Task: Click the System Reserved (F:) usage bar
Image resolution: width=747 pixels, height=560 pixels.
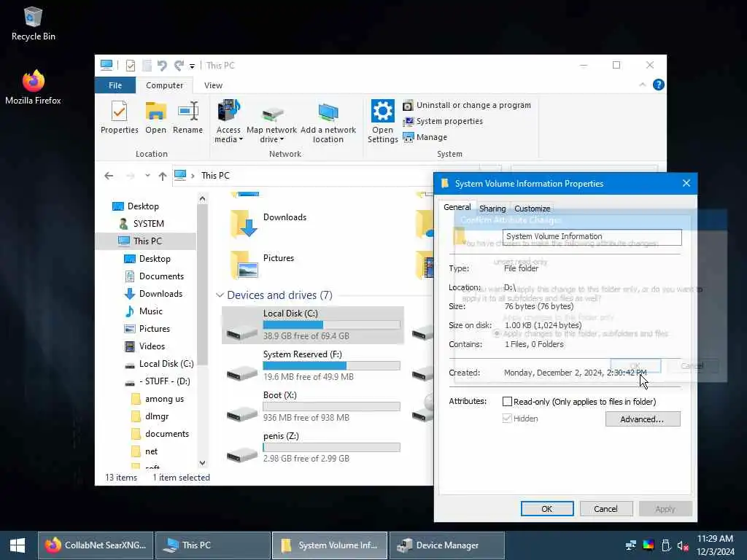Action: coord(332,366)
